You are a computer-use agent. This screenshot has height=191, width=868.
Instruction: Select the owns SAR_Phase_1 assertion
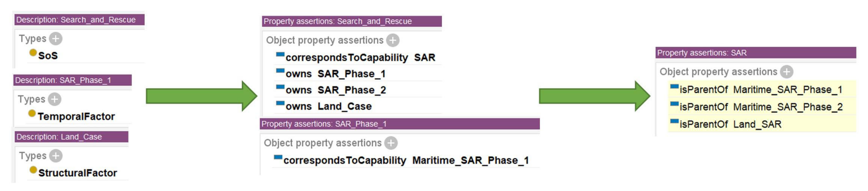[x=335, y=74]
